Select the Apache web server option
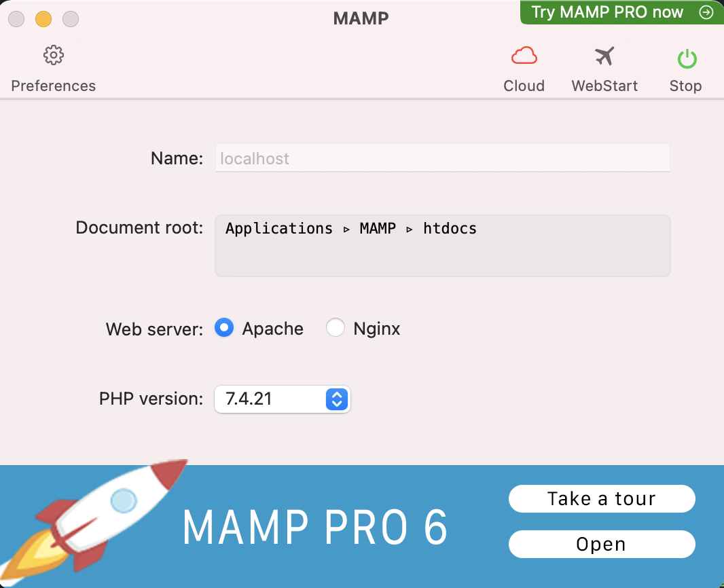Screen dimensions: 724x588 tap(224, 329)
